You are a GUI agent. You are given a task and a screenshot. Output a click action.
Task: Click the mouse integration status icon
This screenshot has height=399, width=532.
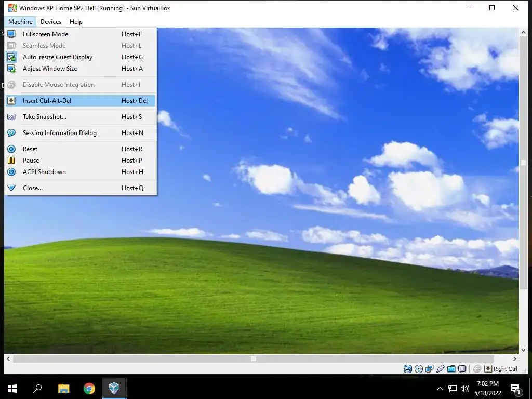477,369
